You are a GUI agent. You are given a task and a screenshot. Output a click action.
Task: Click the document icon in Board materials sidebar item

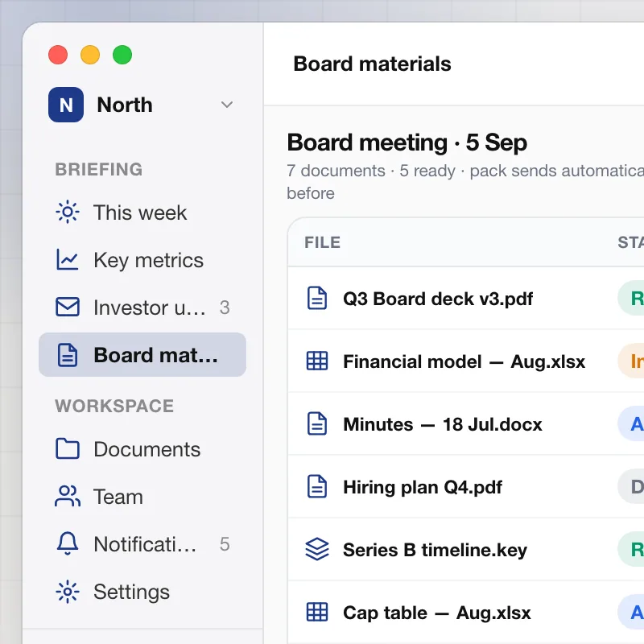click(x=68, y=355)
